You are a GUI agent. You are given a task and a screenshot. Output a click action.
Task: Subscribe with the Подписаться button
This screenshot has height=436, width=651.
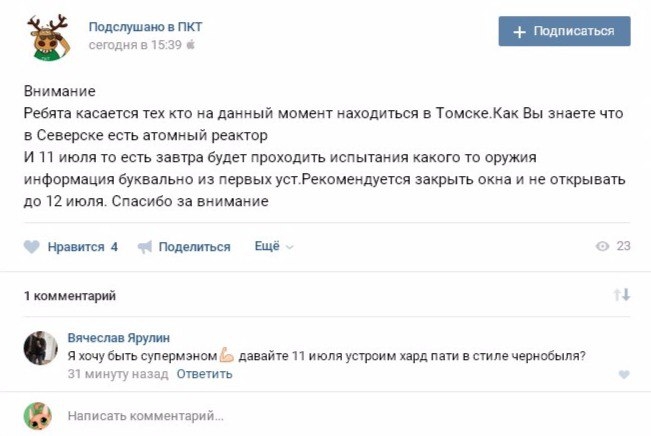[x=564, y=31]
